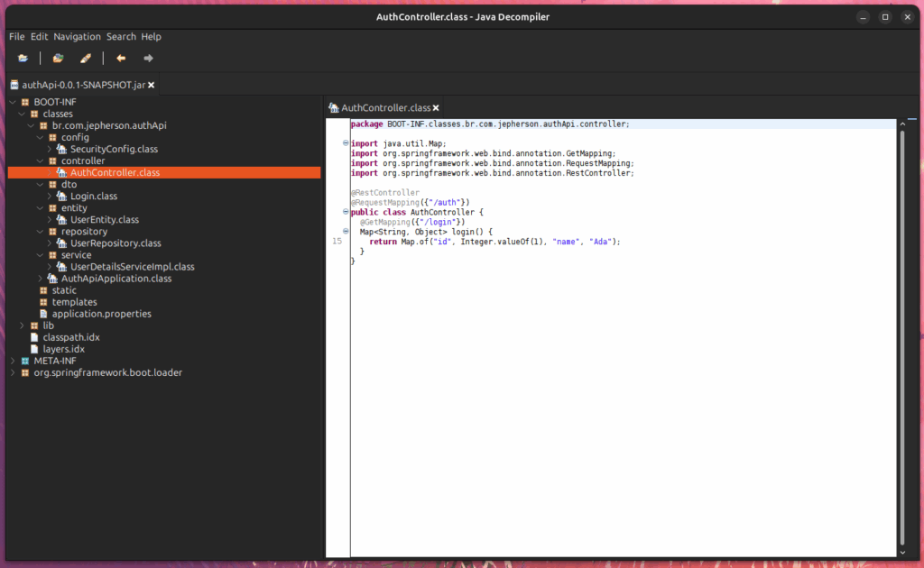924x568 pixels.
Task: Go back with the left arrow icon
Action: (x=121, y=59)
